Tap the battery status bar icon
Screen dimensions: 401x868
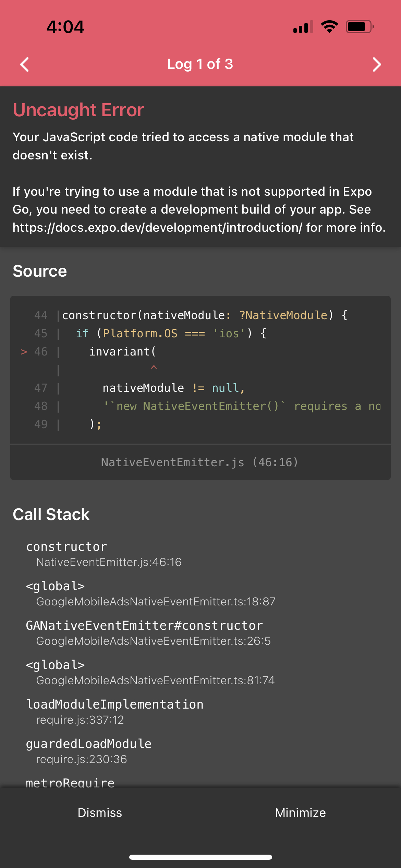click(x=360, y=27)
